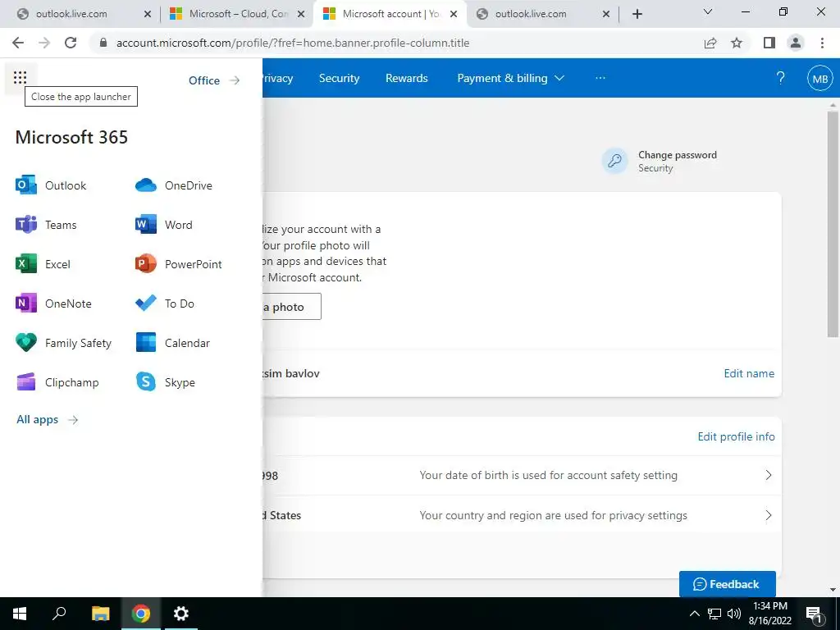Open PowerPoint from the app launcher

click(x=178, y=264)
